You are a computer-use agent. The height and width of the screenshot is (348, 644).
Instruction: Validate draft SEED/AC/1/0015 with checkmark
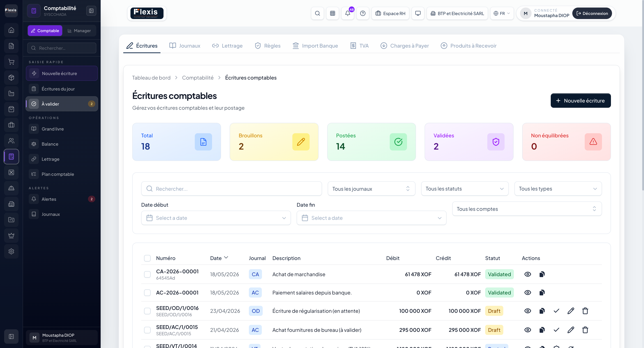click(x=556, y=330)
